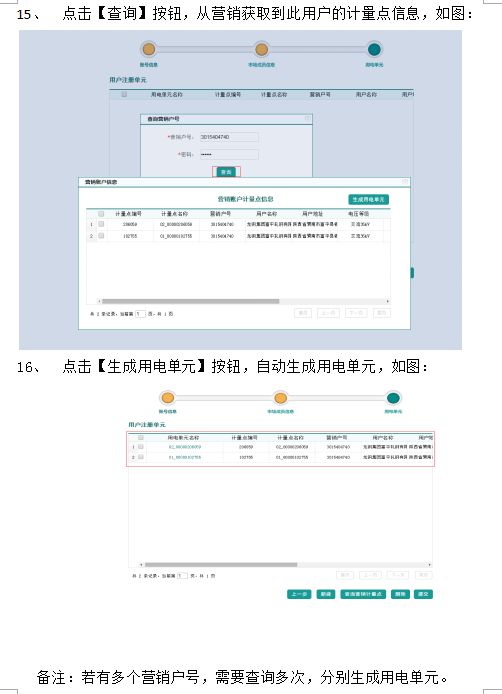Click the 生成用电单元 button
The height and width of the screenshot is (694, 502).
pos(368,200)
